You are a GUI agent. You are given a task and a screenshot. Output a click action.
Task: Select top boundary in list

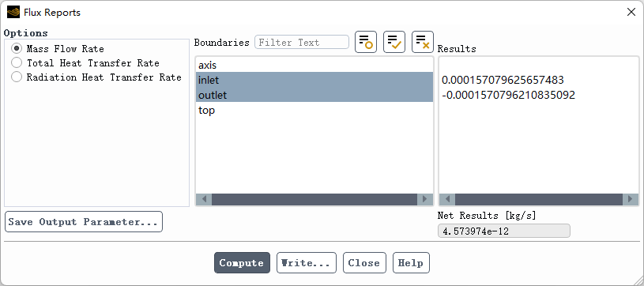click(x=314, y=110)
